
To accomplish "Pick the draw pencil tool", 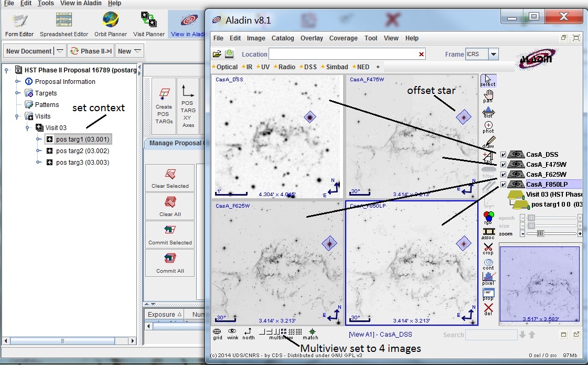I will coord(488,142).
